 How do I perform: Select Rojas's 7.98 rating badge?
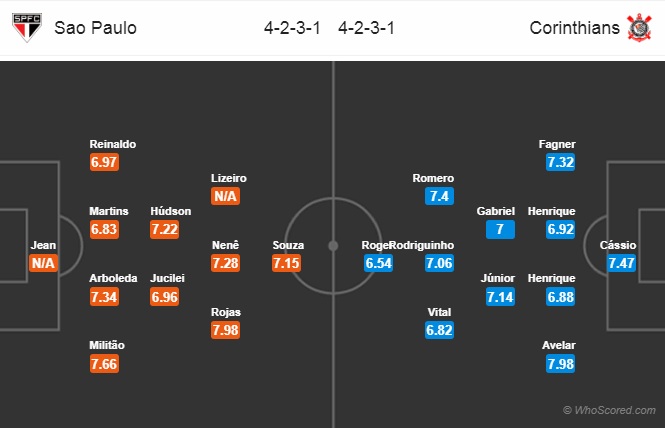click(226, 330)
